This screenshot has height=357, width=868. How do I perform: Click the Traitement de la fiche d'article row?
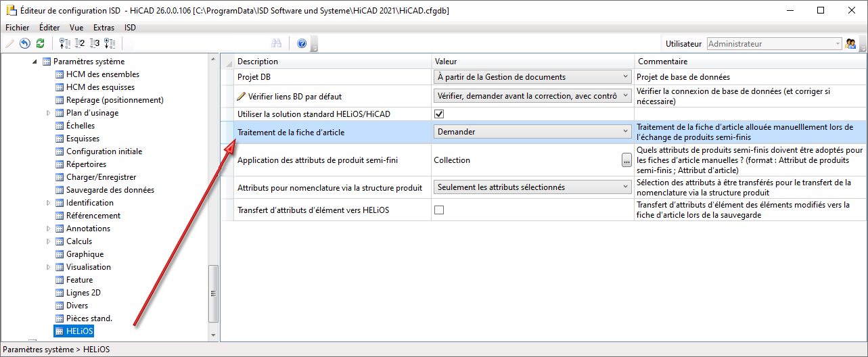click(x=544, y=132)
